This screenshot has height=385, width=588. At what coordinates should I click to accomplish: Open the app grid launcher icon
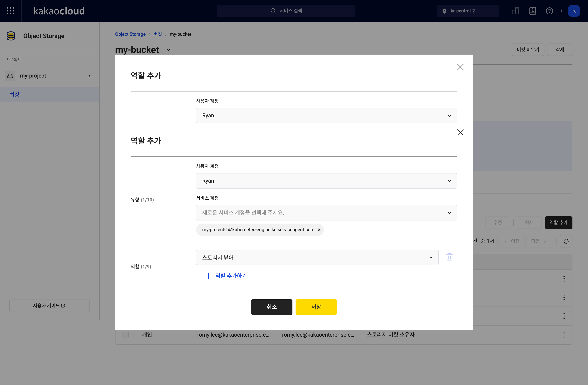point(11,11)
